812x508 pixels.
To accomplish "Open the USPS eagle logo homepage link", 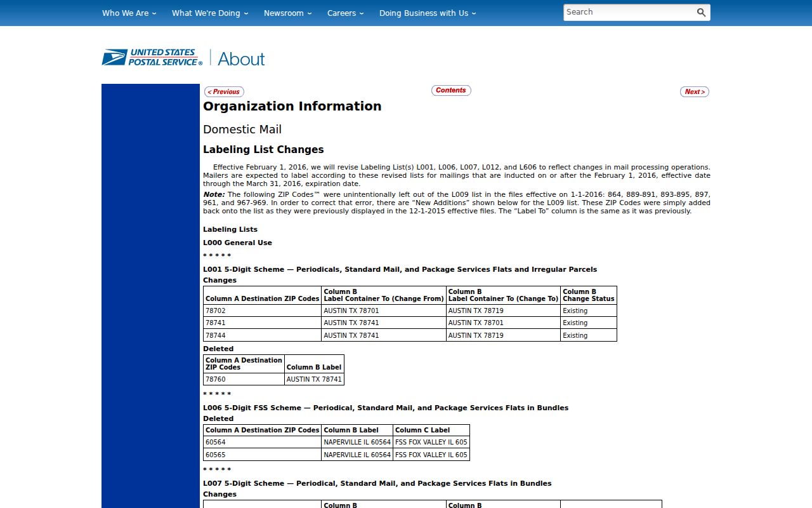I will pyautogui.click(x=152, y=58).
